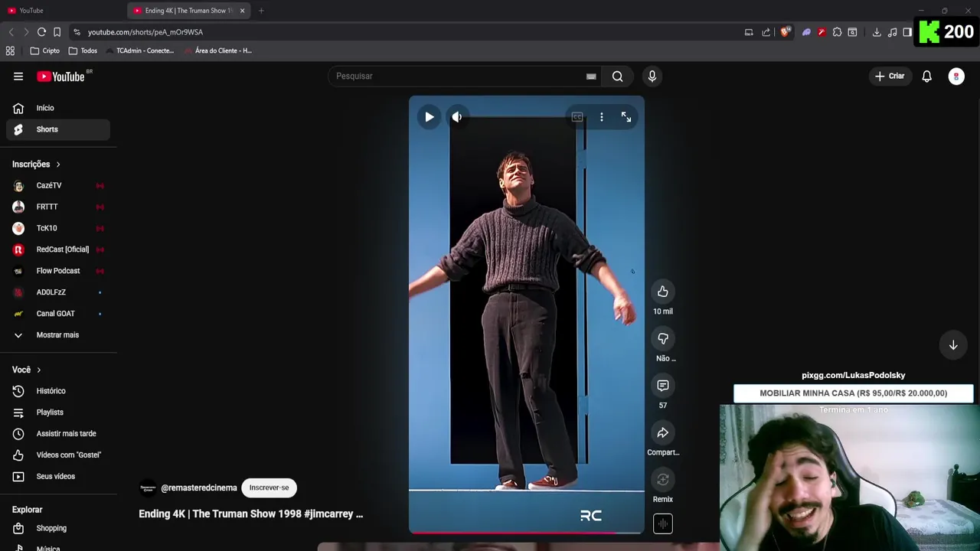Toggle closed captions on the short
Screen dimensions: 980x551
[x=577, y=117]
